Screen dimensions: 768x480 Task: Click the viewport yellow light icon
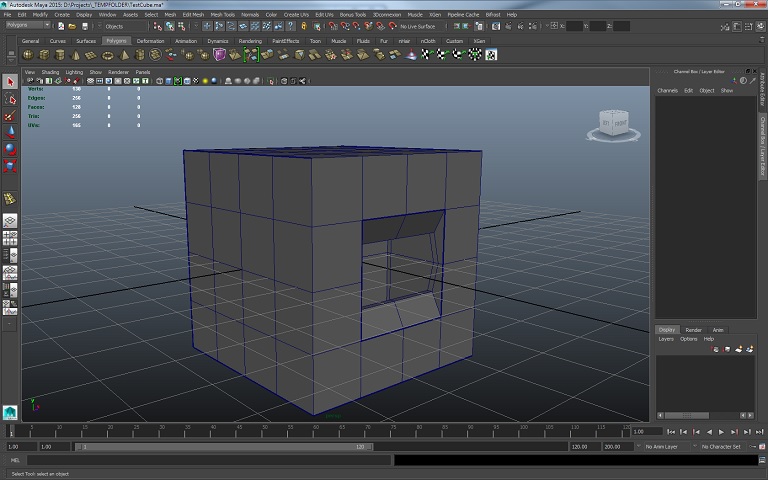pyautogui.click(x=205, y=81)
